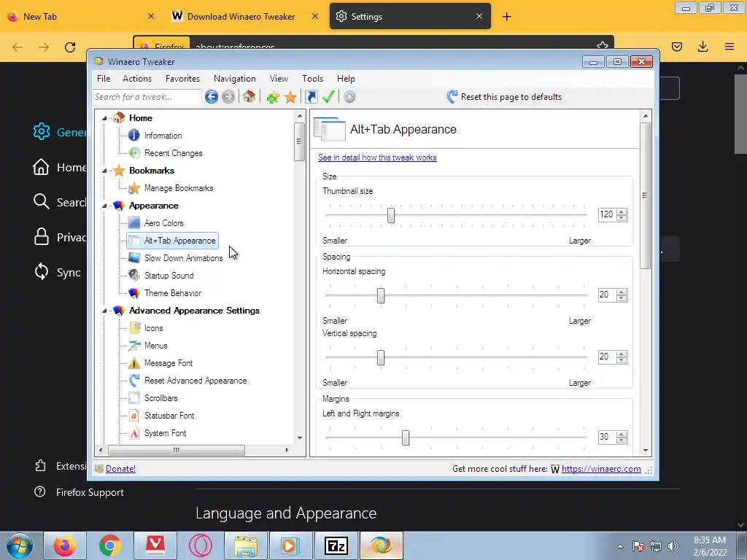The image size is (747, 560).
Task: Reload the page in Firefox
Action: tap(70, 47)
